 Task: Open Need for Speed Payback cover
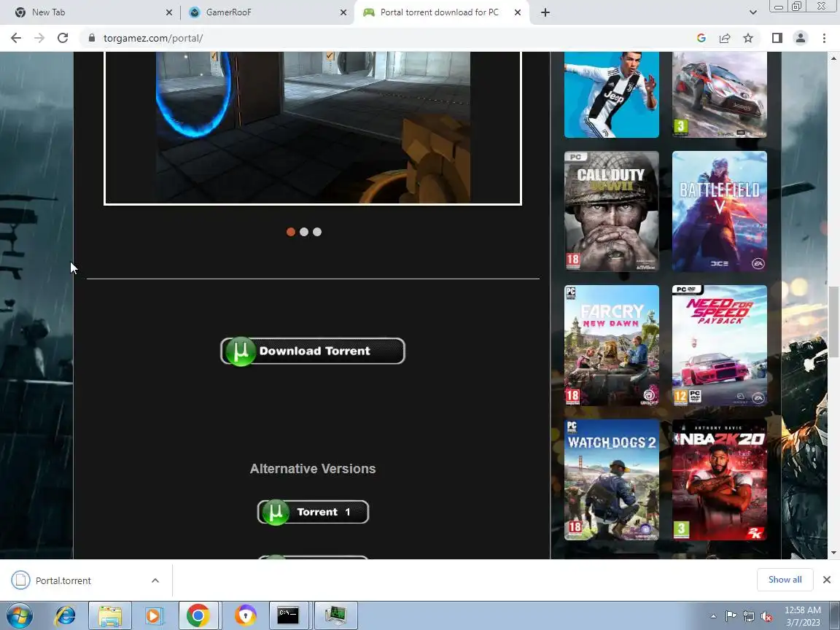720,346
